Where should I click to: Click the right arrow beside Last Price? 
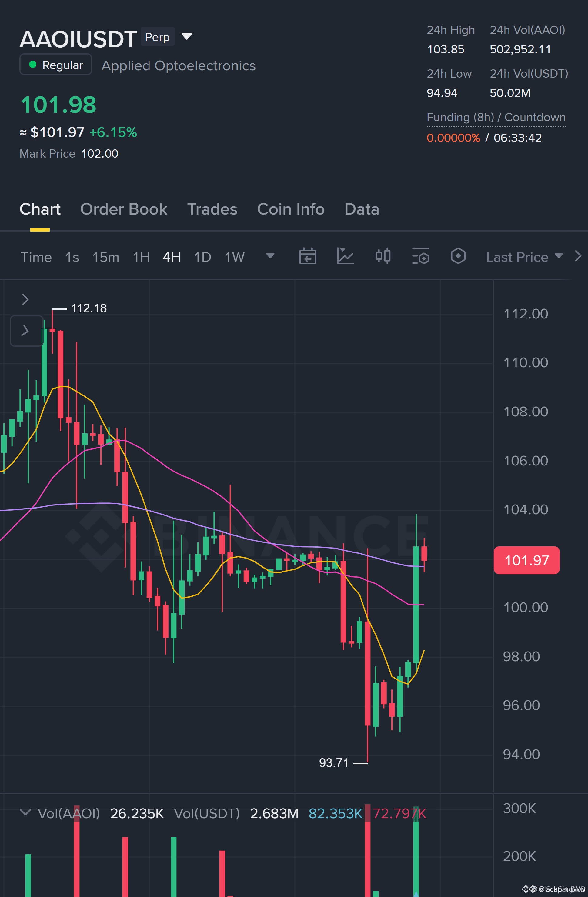[578, 256]
